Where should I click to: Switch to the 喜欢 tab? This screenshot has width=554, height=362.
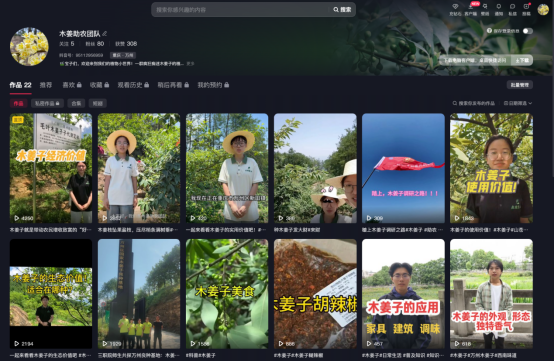tap(72, 85)
